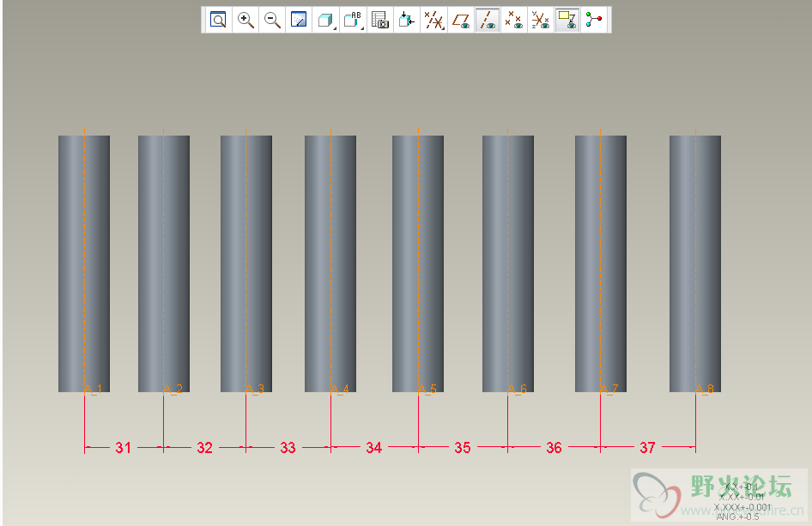
Task: Toggle coordinate system display
Action: coord(541,20)
